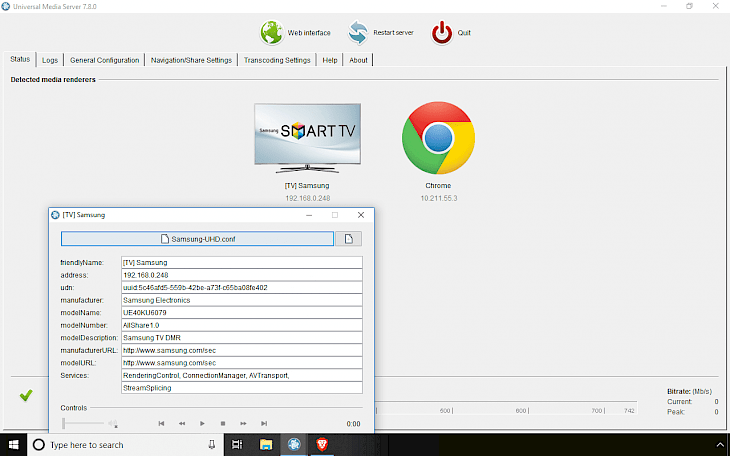Click the new config file icon button
The width and height of the screenshot is (730, 456).
[348, 239]
